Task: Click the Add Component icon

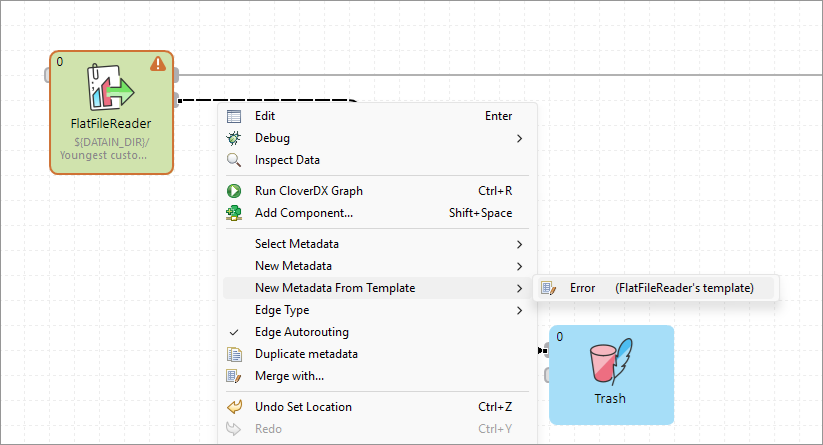Action: [x=234, y=213]
